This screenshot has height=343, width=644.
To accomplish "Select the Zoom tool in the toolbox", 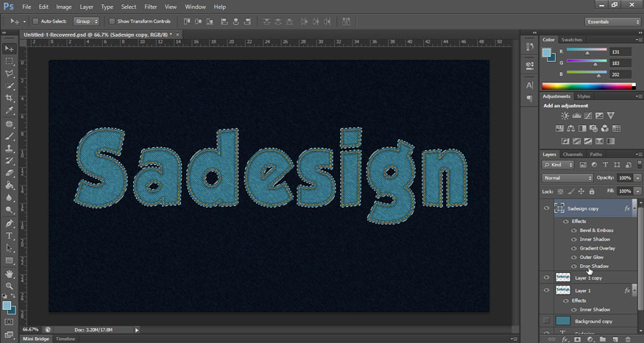I will (x=9, y=286).
